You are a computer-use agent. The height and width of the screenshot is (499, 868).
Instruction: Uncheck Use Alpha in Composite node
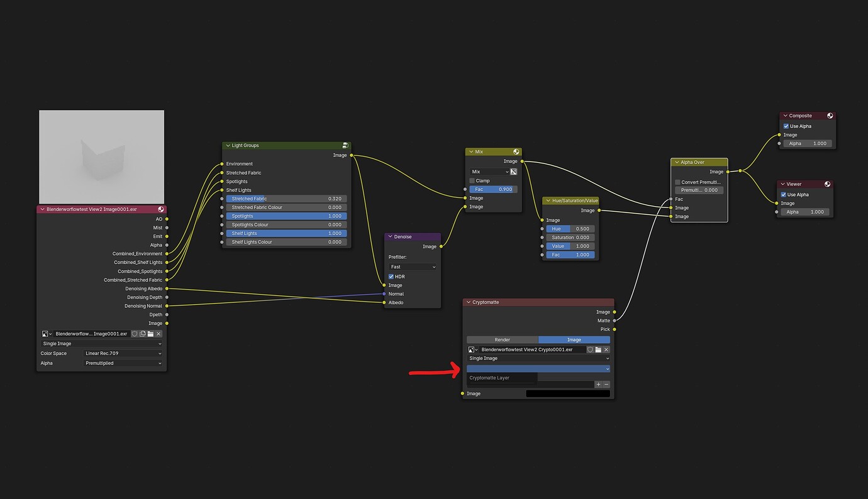[x=786, y=126]
